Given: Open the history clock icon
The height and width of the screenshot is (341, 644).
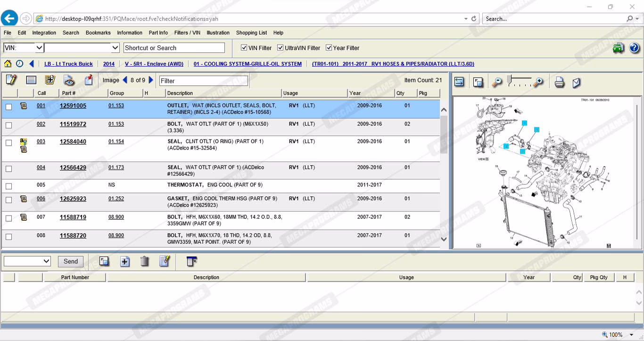Looking at the screenshot, I should pyautogui.click(x=19, y=64).
